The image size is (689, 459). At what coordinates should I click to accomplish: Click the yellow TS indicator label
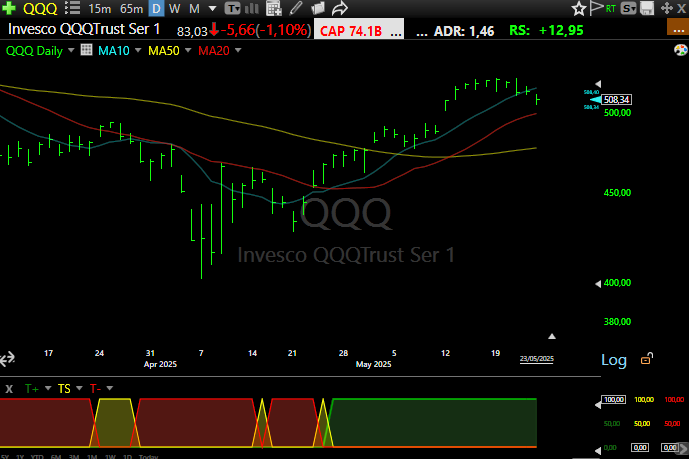click(x=64, y=389)
